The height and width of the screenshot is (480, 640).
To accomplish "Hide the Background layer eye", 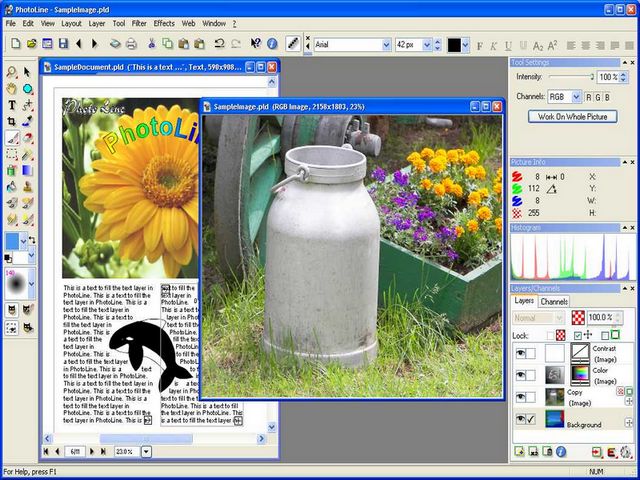I will (520, 419).
